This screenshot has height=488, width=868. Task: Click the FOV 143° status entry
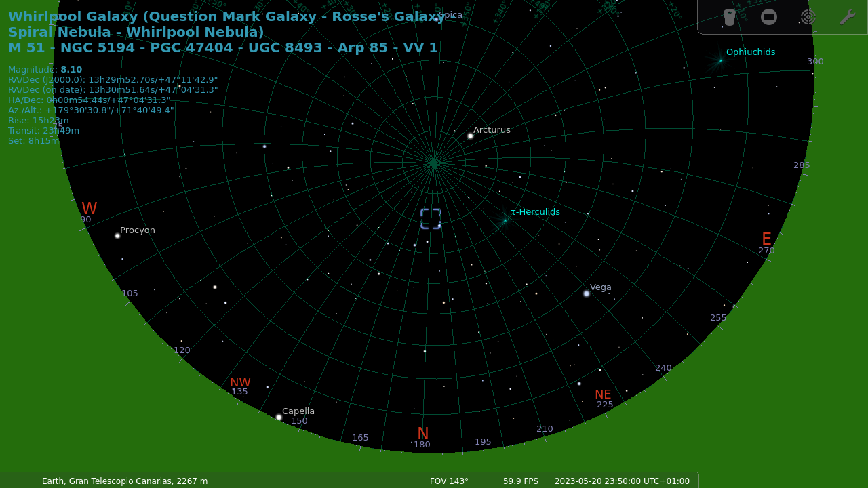click(x=449, y=481)
